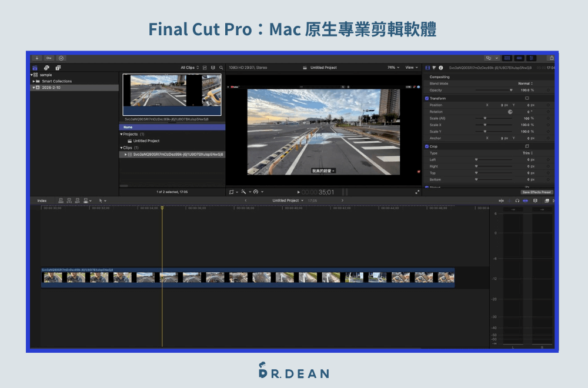This screenshot has height=388, width=588.
Task: Click the Connect clip to storyline icon
Action: (x=61, y=201)
